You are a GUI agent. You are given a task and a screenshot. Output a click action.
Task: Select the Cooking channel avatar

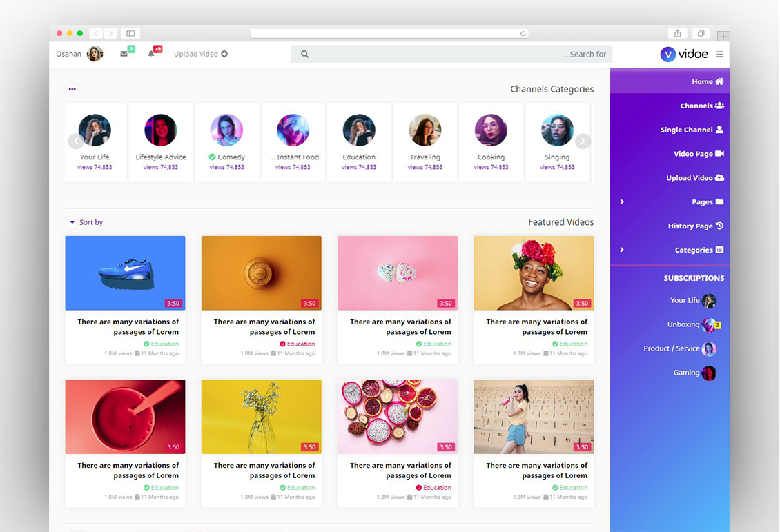491,130
